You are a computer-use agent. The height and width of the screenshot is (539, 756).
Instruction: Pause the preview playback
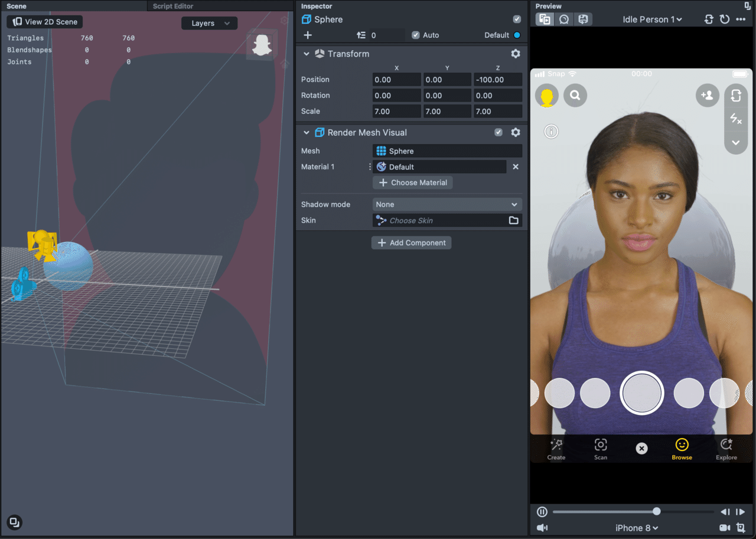point(542,512)
